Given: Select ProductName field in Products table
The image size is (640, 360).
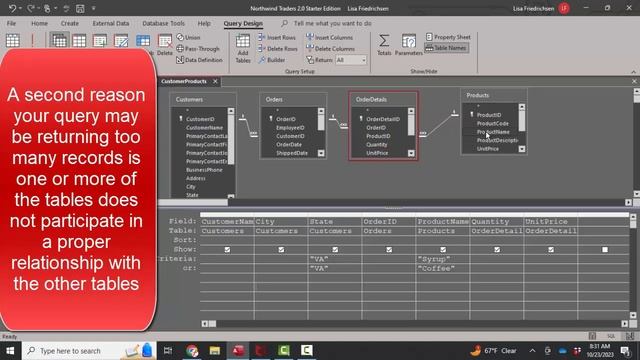Looking at the screenshot, I should [x=493, y=132].
